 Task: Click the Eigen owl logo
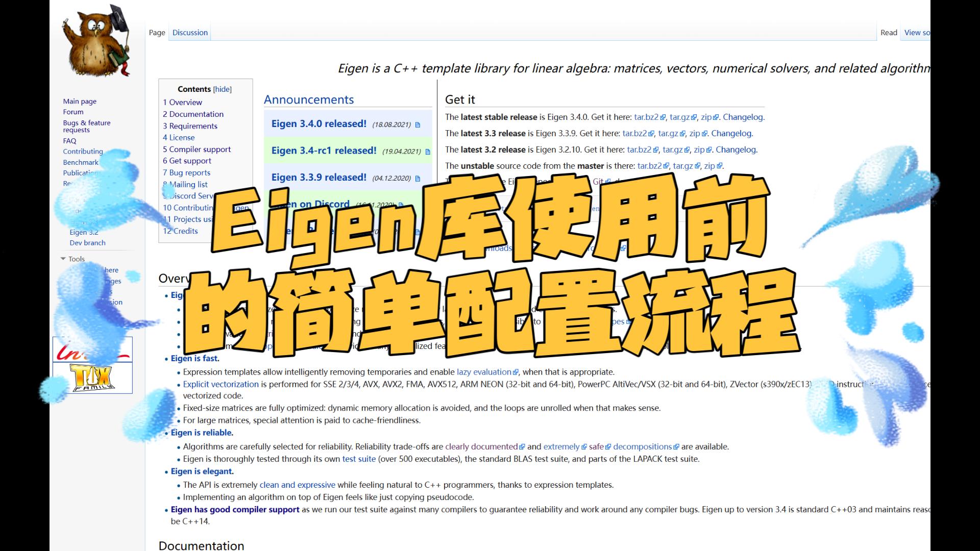(96, 40)
